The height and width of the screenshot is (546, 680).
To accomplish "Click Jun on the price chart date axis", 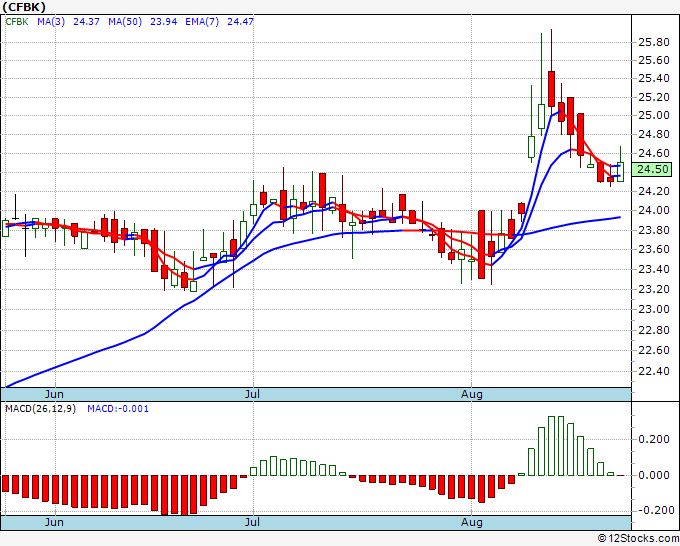I will [54, 394].
